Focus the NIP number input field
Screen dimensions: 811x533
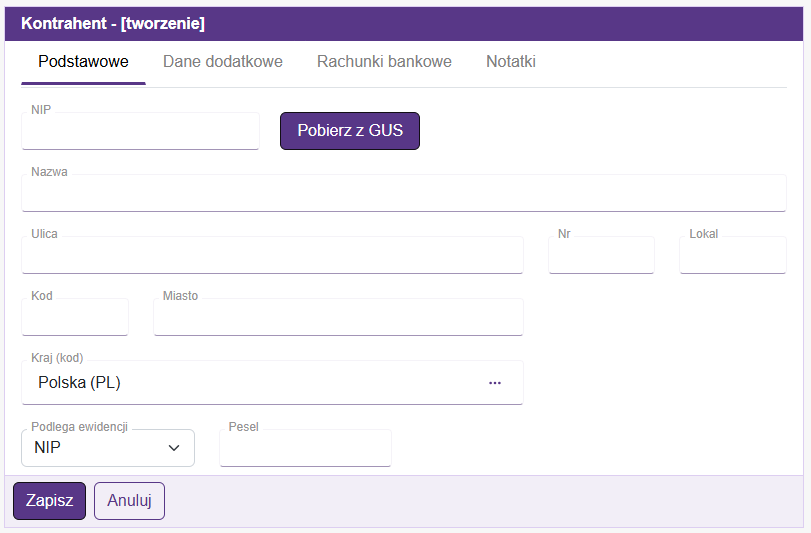pyautogui.click(x=140, y=132)
